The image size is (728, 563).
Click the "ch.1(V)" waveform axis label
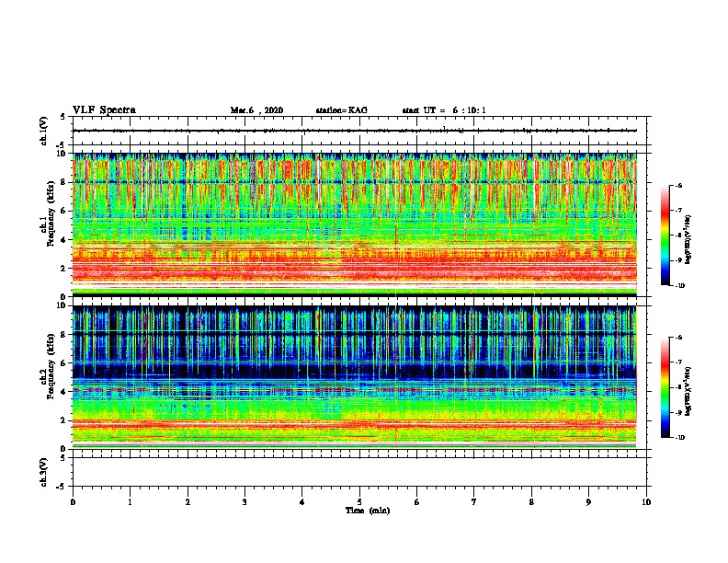[x=43, y=131]
